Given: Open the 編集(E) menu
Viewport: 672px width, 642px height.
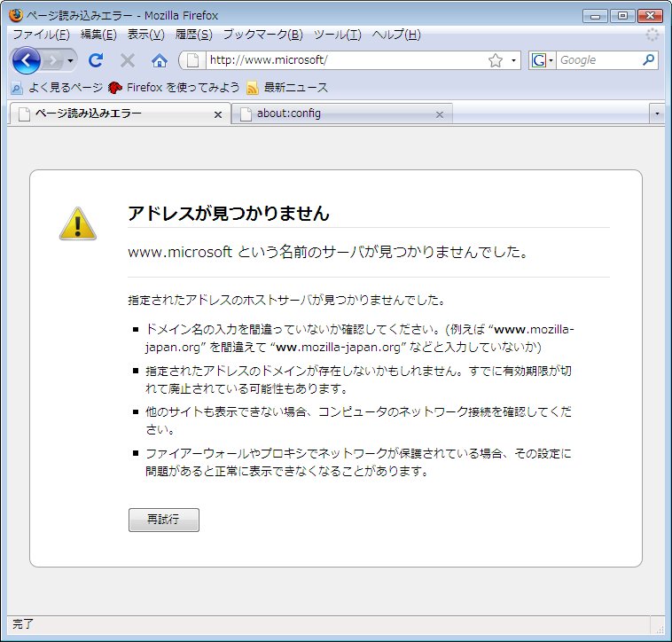Looking at the screenshot, I should 98,35.
